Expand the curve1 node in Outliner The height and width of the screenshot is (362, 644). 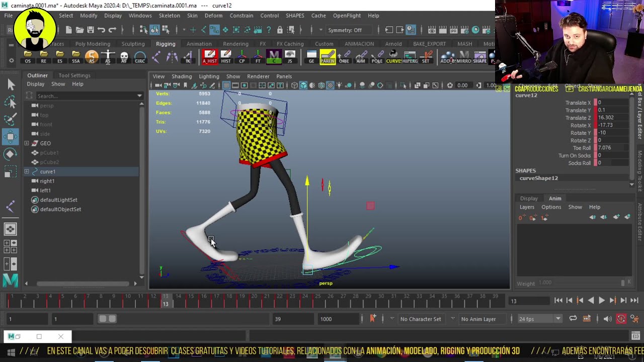point(27,172)
